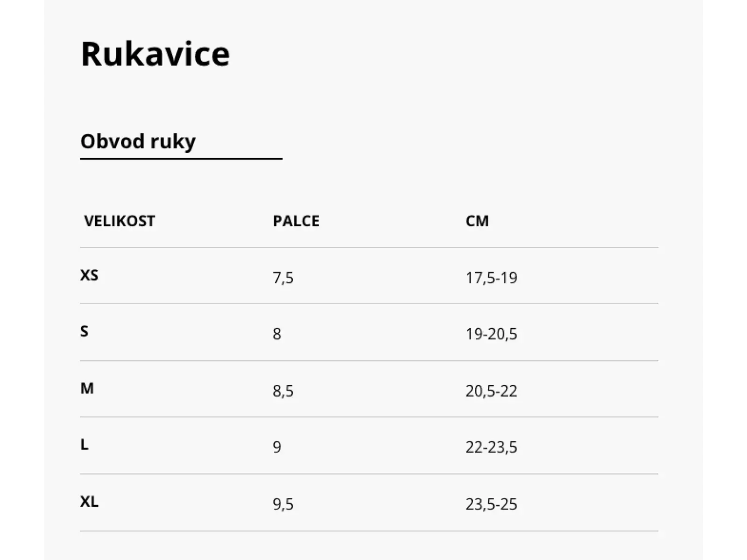This screenshot has height=560, width=747.
Task: Click the 19-20,5 cm value
Action: 491,334
